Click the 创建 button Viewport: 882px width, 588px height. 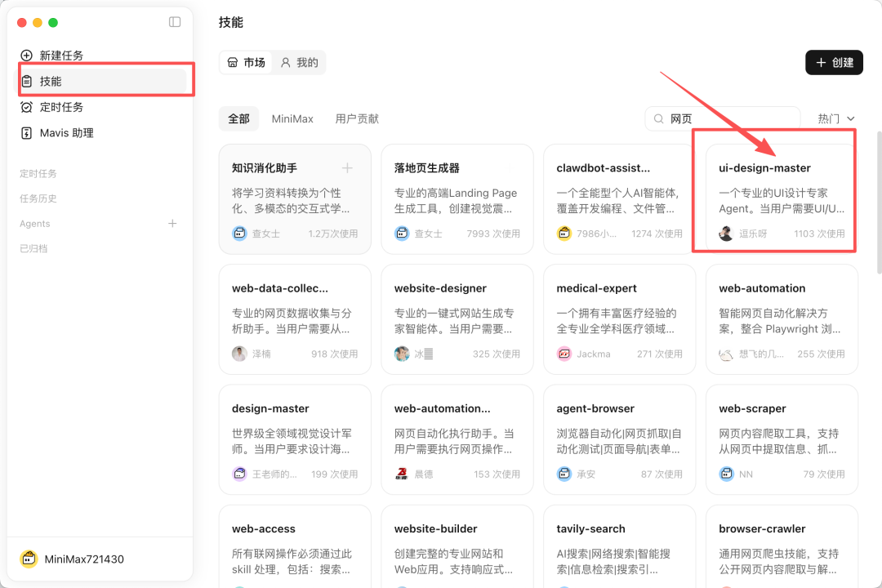coord(834,62)
